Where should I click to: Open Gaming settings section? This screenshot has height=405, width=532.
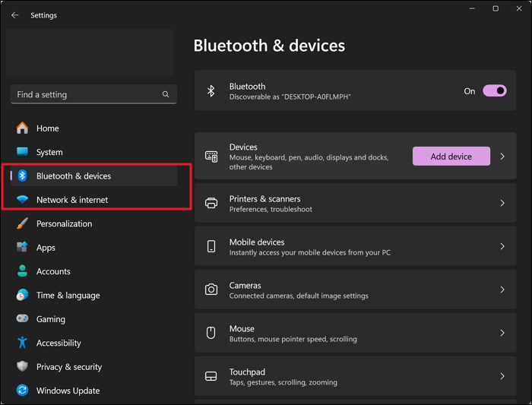[x=93, y=319]
